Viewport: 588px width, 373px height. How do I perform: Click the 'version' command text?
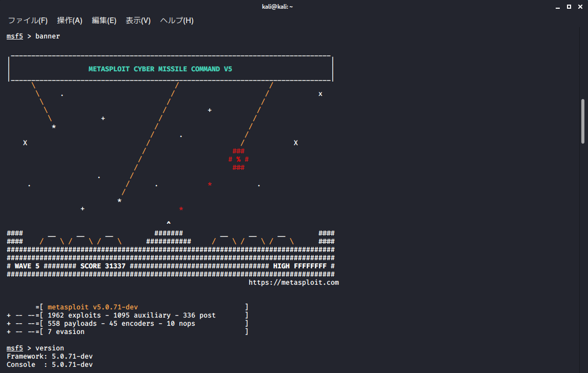click(x=50, y=348)
